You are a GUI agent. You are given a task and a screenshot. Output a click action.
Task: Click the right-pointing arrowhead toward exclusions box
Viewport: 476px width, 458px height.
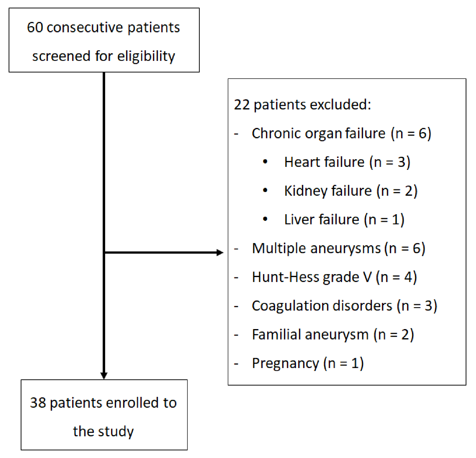click(220, 253)
